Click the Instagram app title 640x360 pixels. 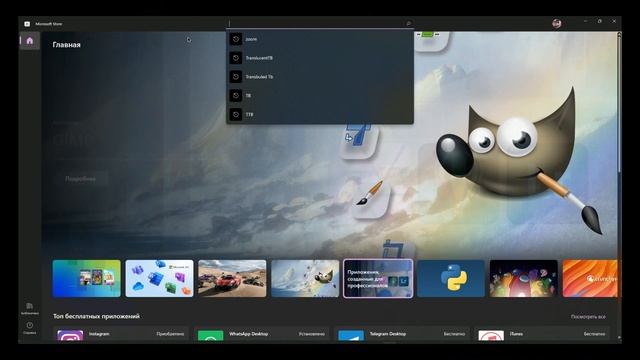[99, 334]
